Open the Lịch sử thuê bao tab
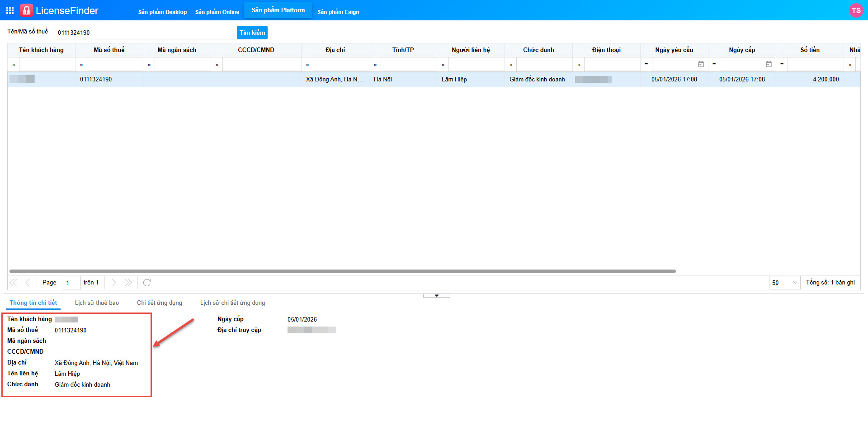The height and width of the screenshot is (431, 868). point(97,303)
